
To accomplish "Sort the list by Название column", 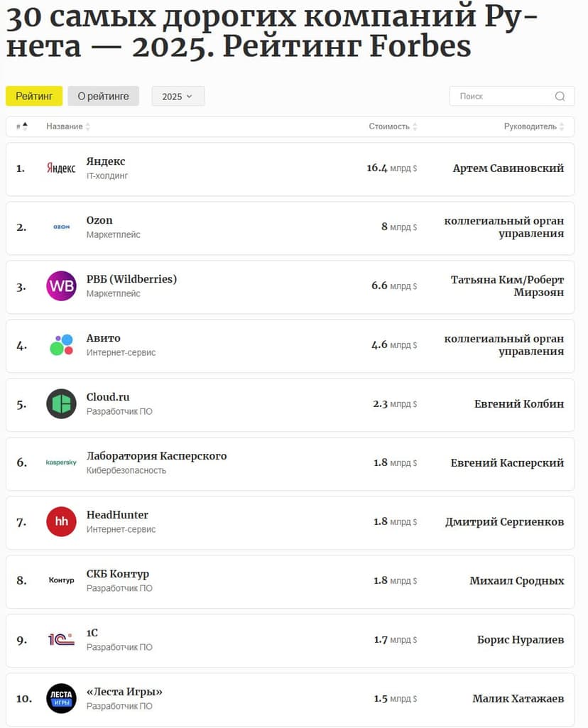I will pos(68,126).
